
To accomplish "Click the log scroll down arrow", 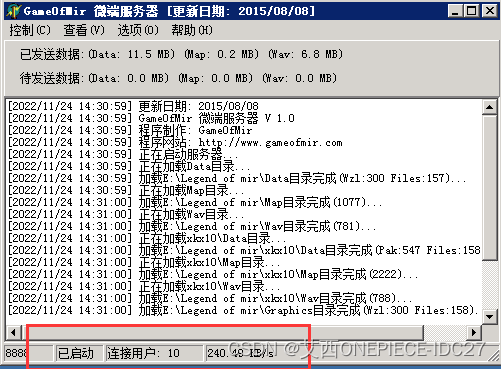I will pyautogui.click(x=489, y=316).
